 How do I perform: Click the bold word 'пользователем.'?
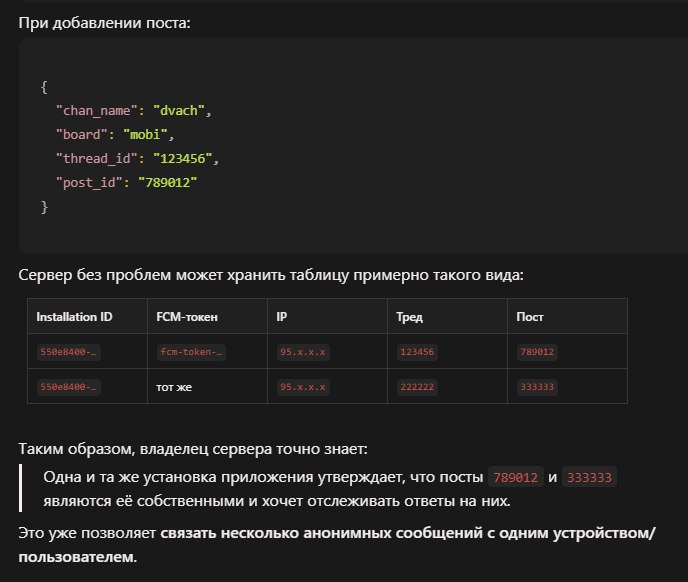click(78, 557)
